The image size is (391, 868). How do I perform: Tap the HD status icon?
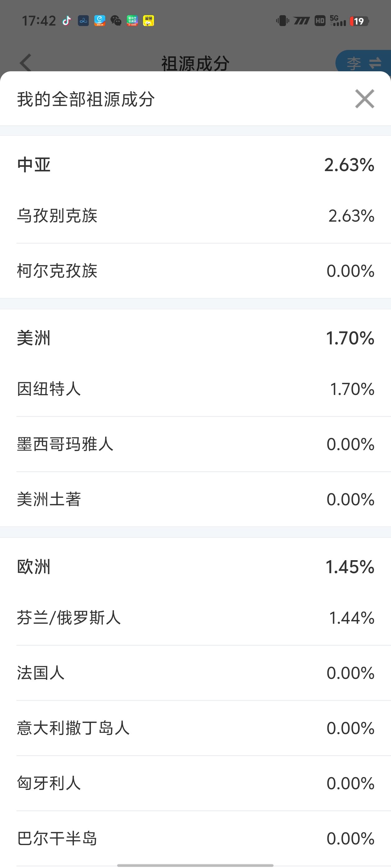coord(320,21)
